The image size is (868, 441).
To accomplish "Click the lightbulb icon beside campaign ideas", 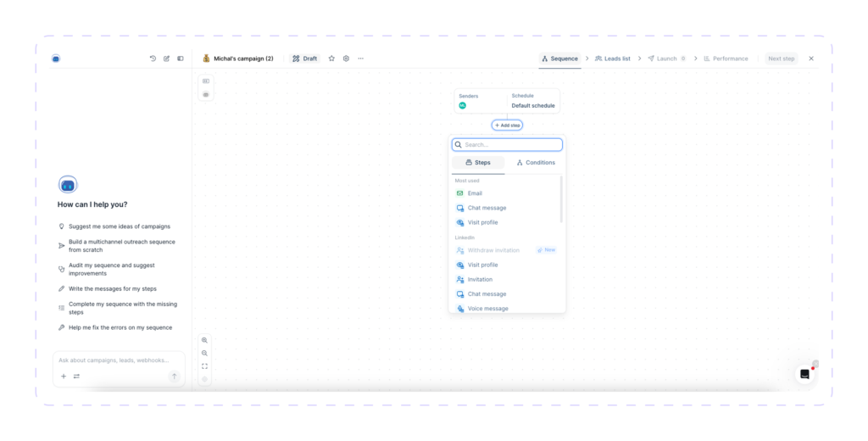I will 61,226.
